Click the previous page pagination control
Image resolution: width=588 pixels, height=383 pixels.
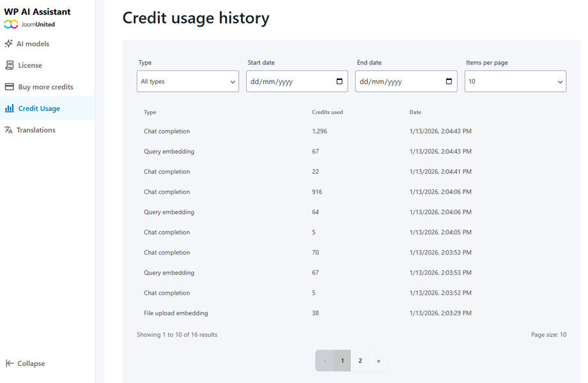(324, 360)
